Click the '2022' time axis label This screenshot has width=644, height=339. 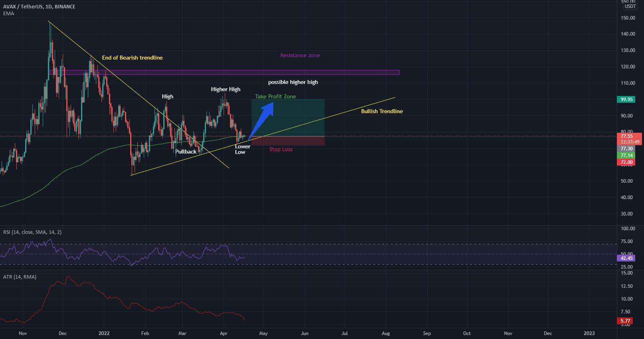pyautogui.click(x=104, y=333)
